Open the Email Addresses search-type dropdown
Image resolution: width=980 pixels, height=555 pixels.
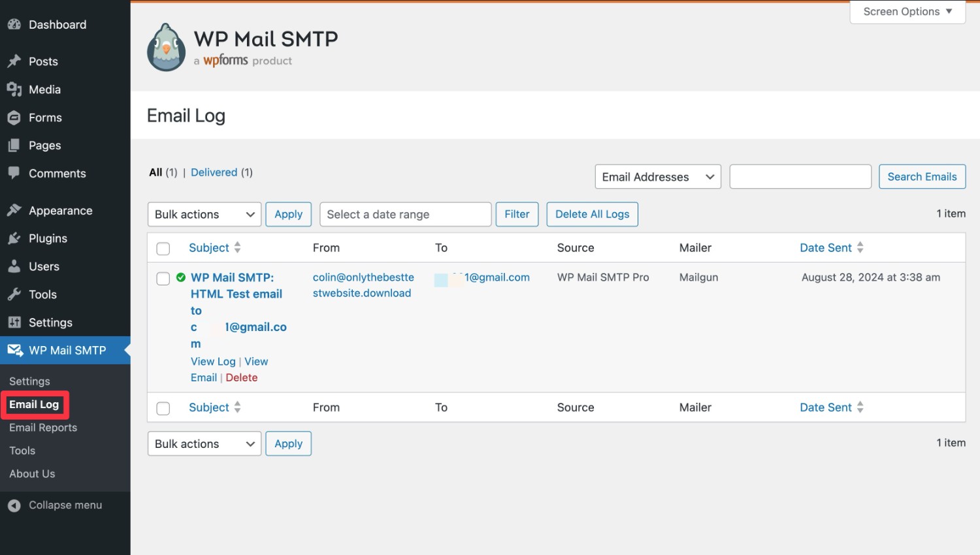[x=658, y=177]
